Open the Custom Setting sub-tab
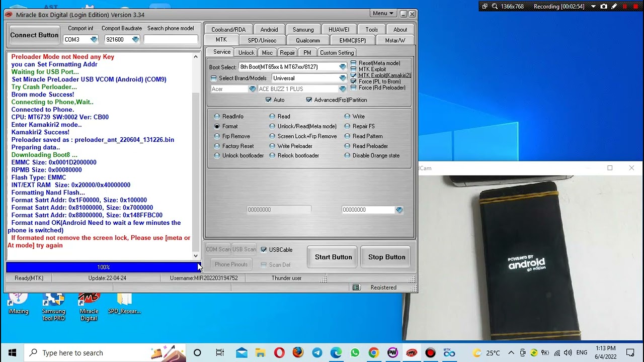The height and width of the screenshot is (362, 644). pos(337,53)
